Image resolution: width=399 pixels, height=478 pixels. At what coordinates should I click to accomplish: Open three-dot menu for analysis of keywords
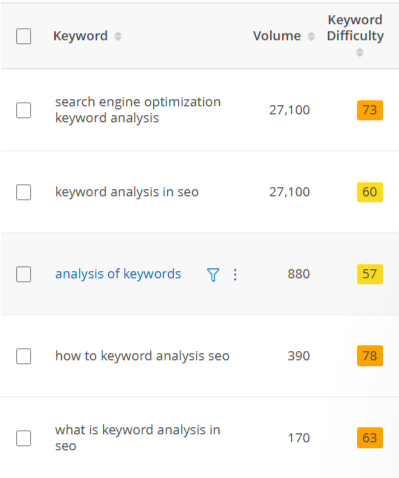click(x=235, y=275)
